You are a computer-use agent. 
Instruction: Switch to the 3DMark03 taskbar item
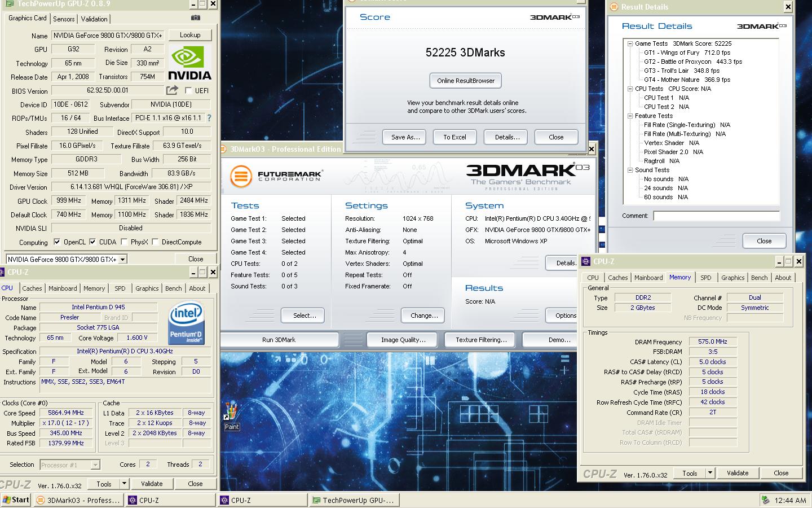(x=78, y=500)
